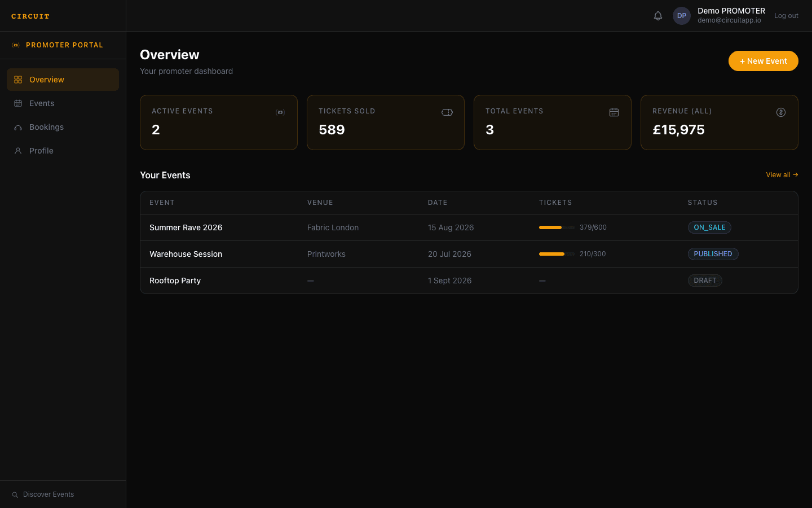Open Discover Events link
Image resolution: width=812 pixels, height=508 pixels.
click(43, 494)
